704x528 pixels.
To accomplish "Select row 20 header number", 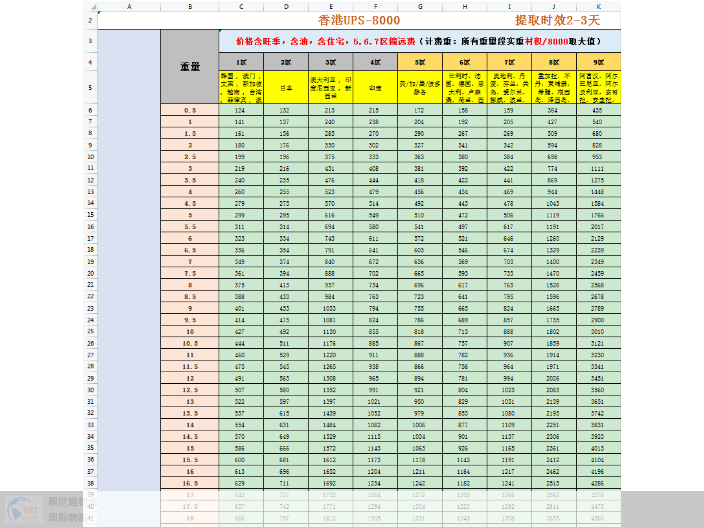I will click(90, 273).
